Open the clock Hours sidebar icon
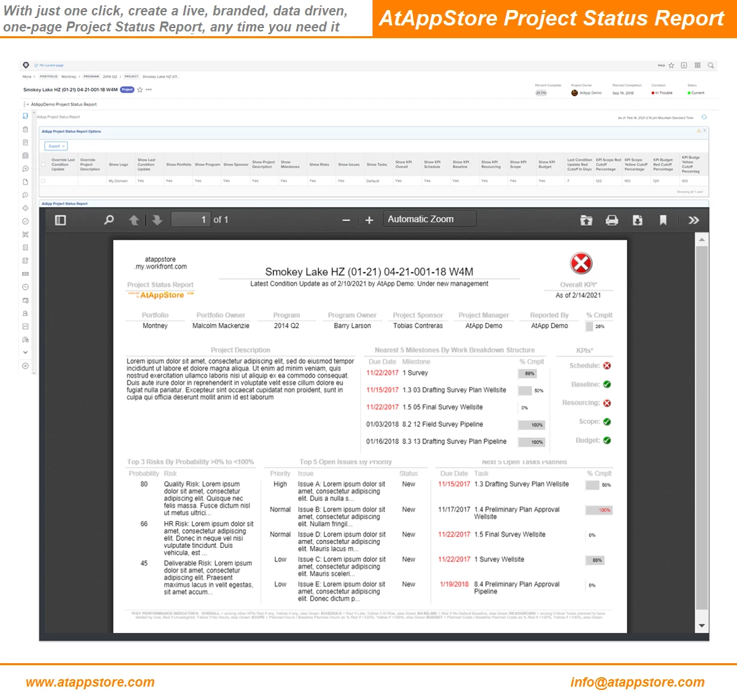 coord(25,287)
